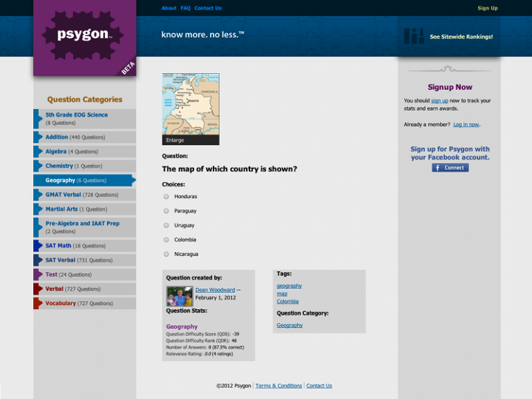Open the Vocabulary category
The width and height of the screenshot is (532, 399).
tap(84, 304)
